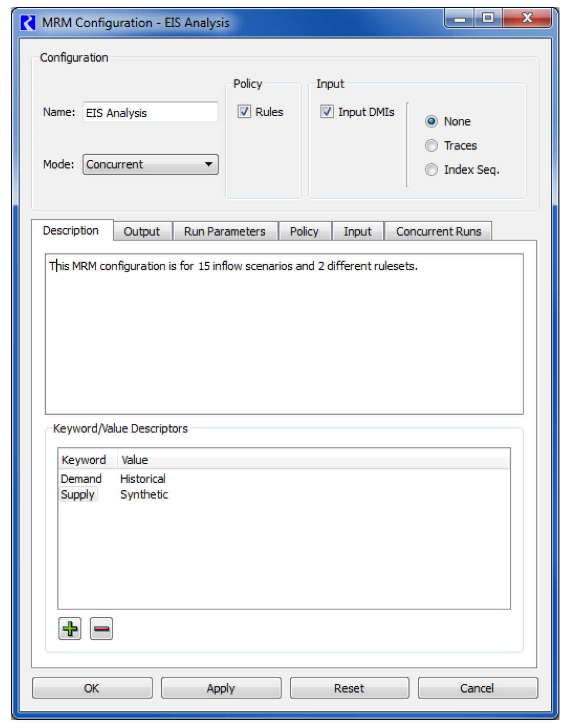Click the red minus remove descriptor icon
The image size is (569, 728).
(101, 629)
